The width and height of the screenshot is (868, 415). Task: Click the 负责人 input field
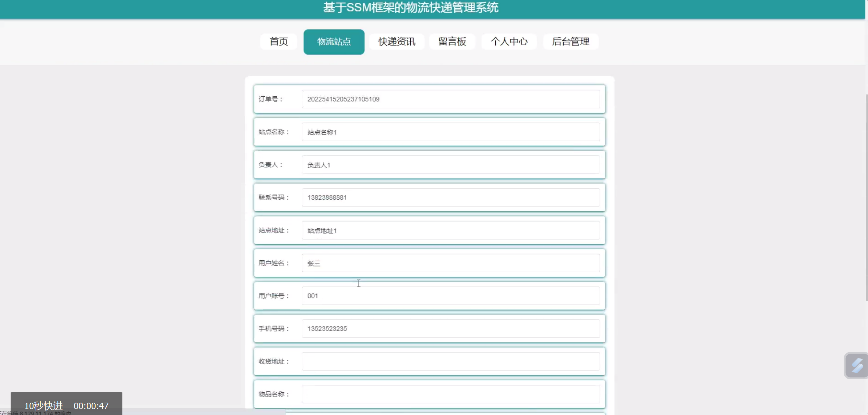(450, 165)
